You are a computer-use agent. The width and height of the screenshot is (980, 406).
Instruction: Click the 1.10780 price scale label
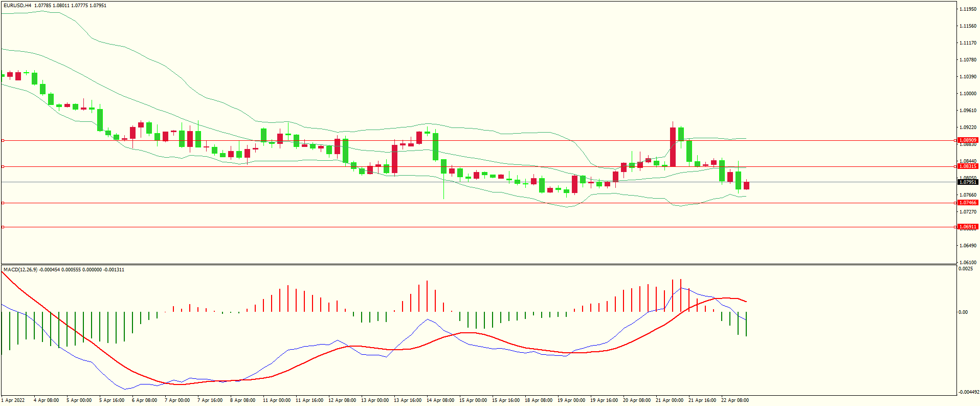coord(968,60)
